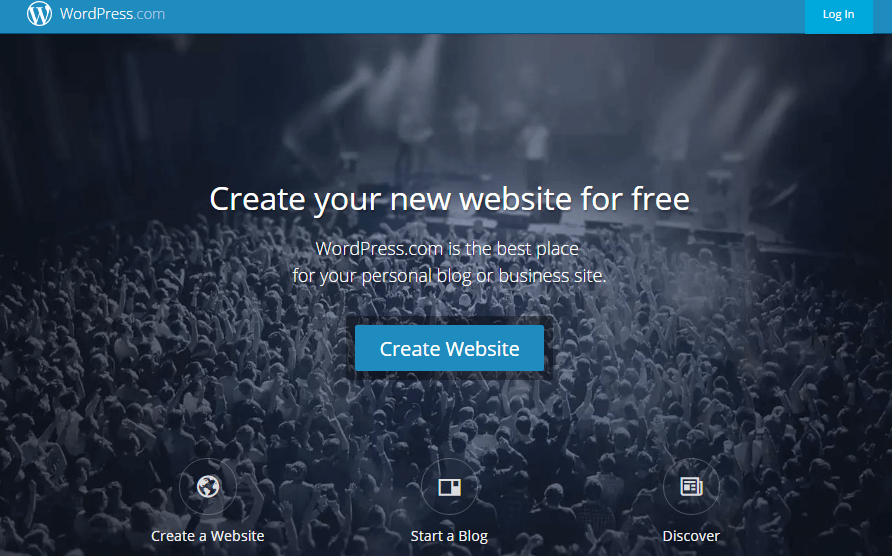Screen dimensions: 892x556
Task: Click the empty blue header bar area
Action: click(484, 16)
